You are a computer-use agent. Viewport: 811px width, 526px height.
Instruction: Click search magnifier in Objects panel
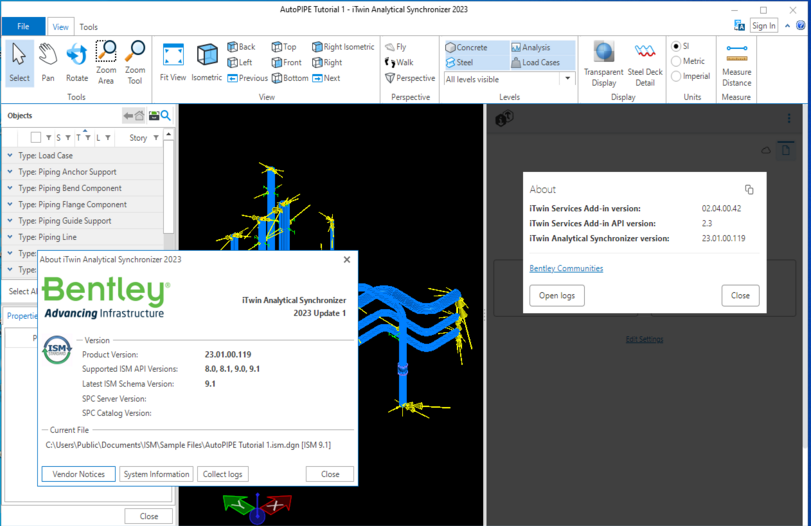coord(166,115)
